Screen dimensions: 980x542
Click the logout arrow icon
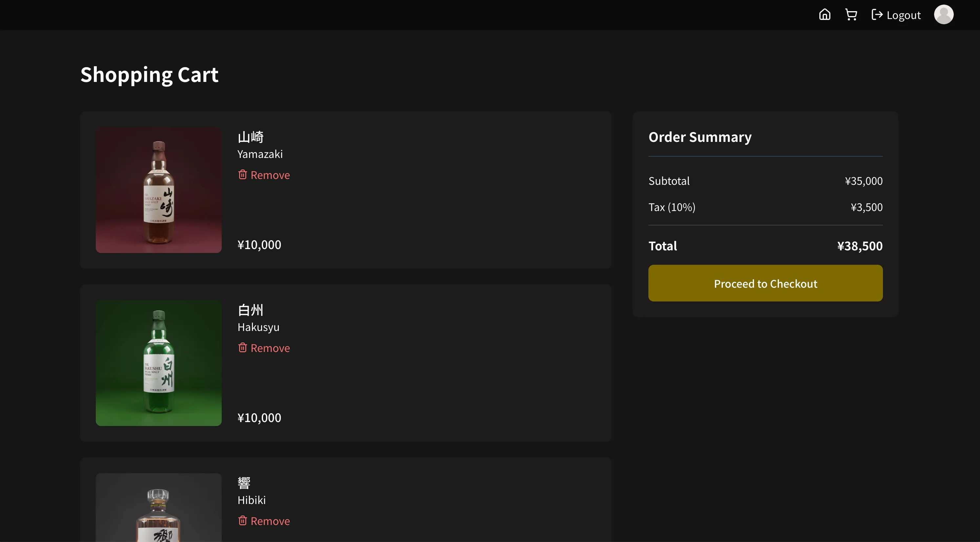[877, 15]
